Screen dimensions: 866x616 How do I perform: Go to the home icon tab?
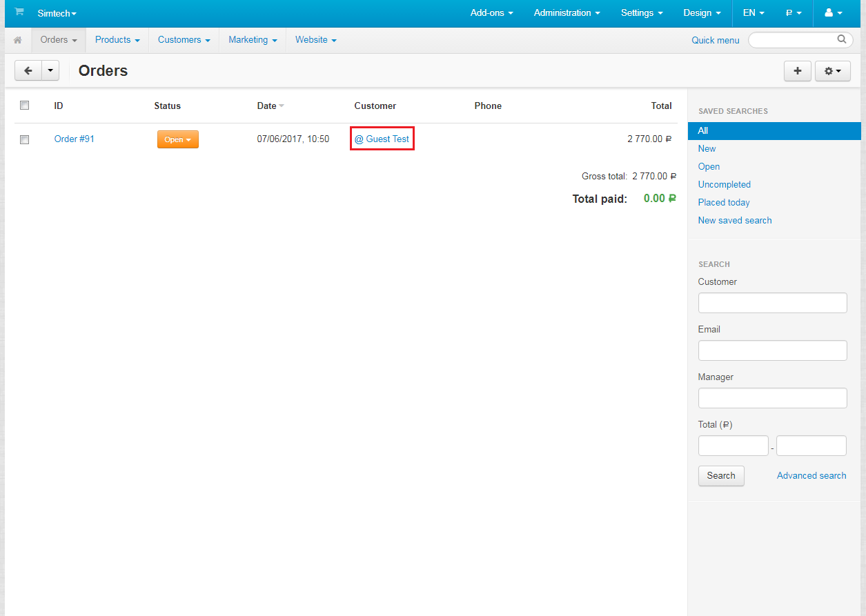click(18, 40)
